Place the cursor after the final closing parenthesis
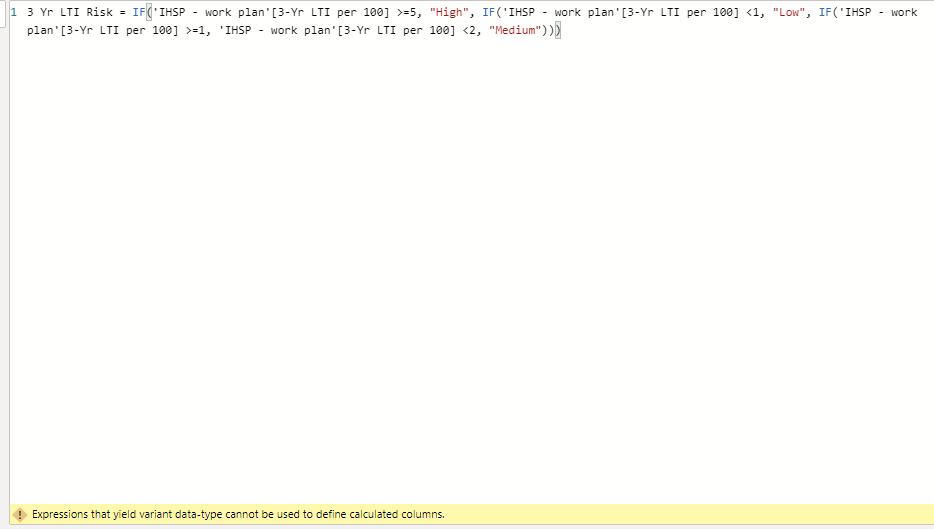The width and height of the screenshot is (934, 529). coord(561,30)
